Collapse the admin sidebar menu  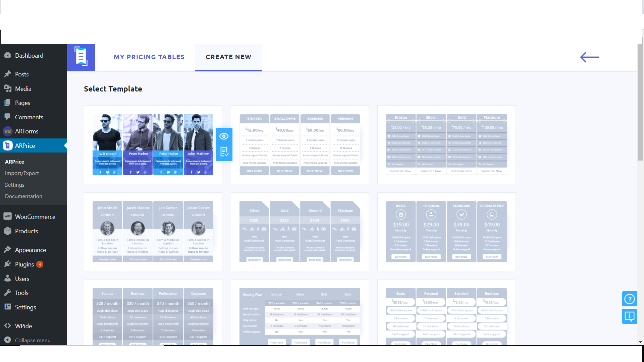[33, 340]
